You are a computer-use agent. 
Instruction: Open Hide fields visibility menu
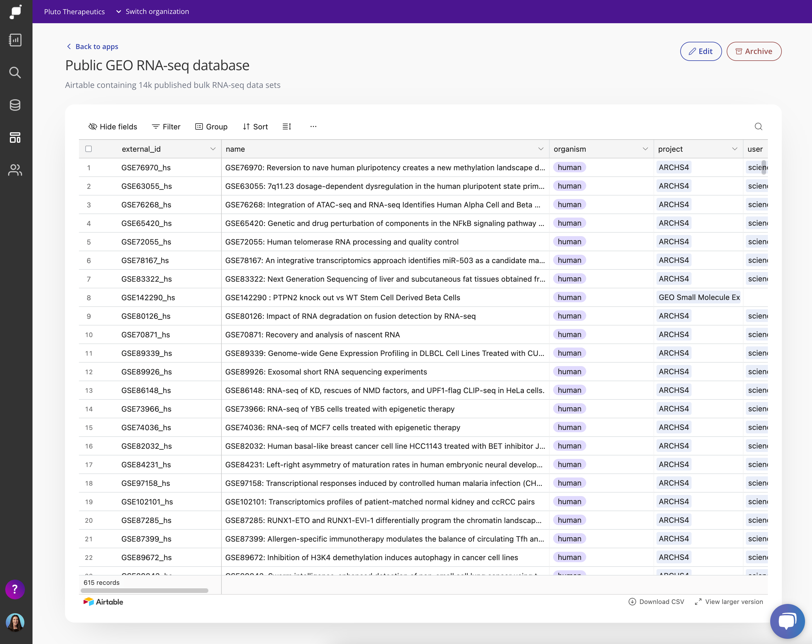click(113, 126)
